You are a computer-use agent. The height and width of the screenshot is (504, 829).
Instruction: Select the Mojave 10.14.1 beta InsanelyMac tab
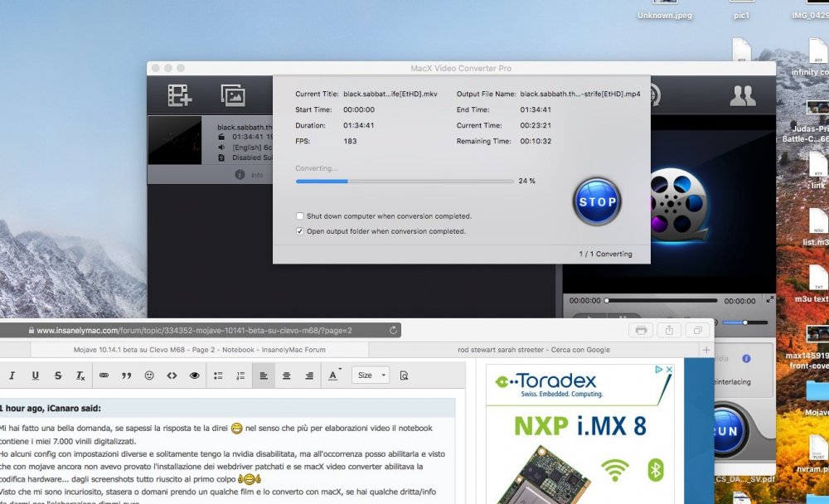(199, 350)
